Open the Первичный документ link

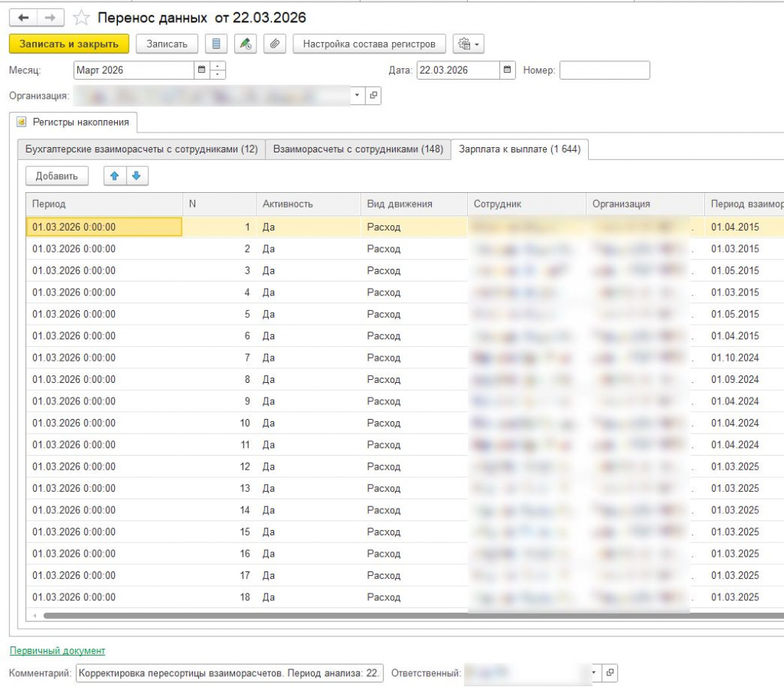coord(57,650)
